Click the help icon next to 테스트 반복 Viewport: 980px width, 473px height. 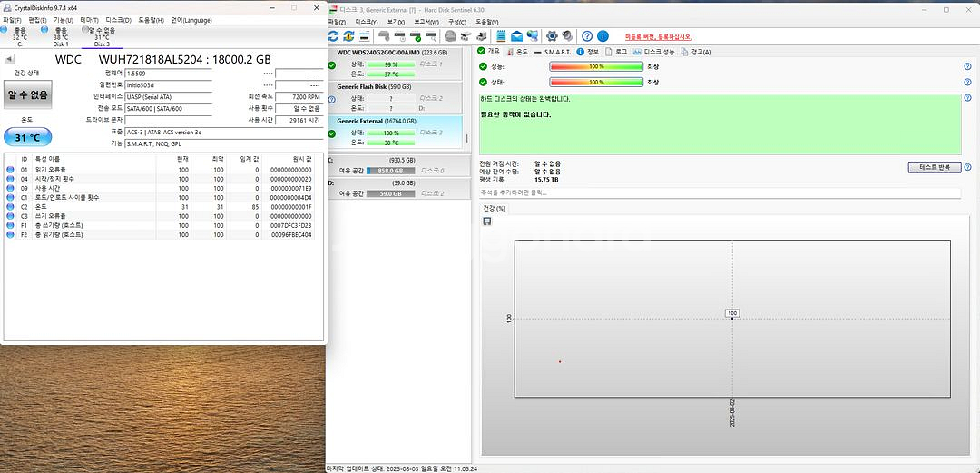coord(967,167)
